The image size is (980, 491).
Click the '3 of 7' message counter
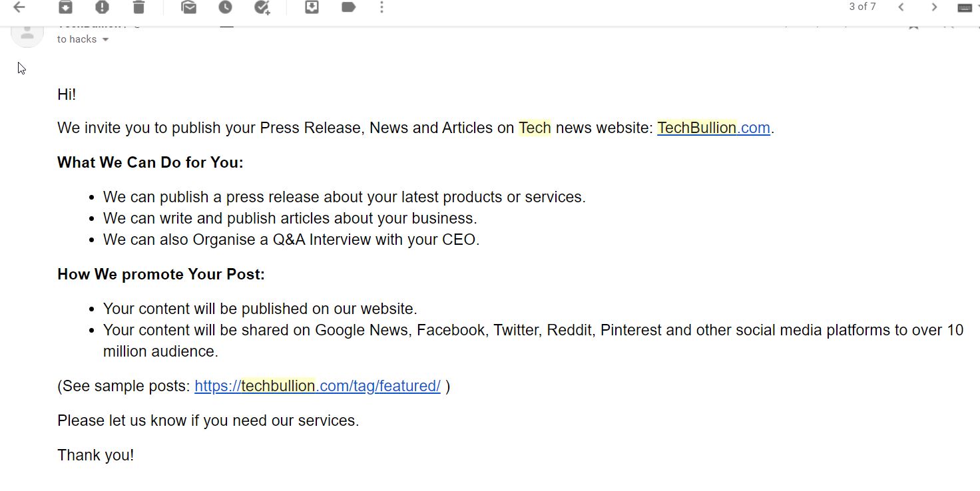tap(862, 7)
